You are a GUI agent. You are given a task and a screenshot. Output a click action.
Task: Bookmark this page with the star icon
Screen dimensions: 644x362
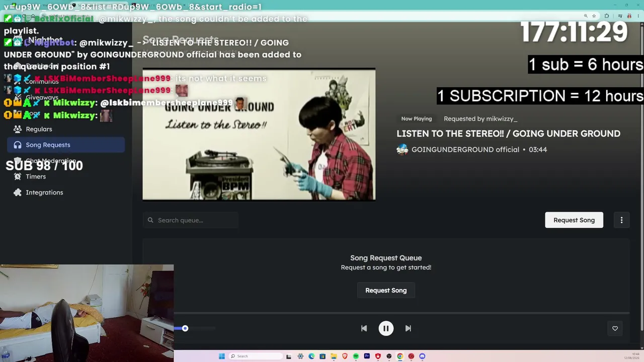(594, 16)
